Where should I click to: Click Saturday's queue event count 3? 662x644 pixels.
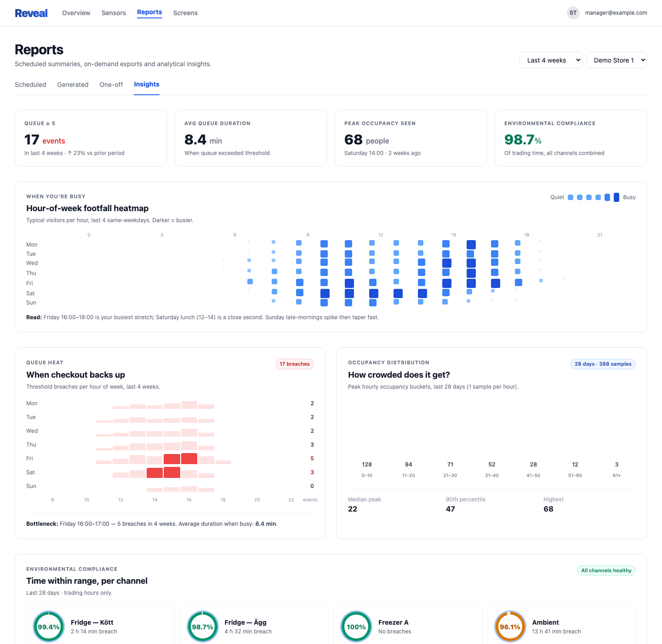coord(312,472)
